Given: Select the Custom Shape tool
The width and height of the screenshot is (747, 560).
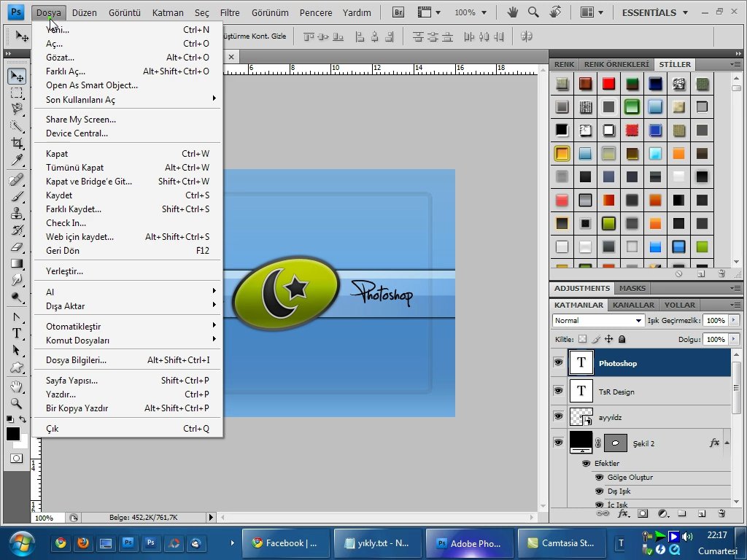Looking at the screenshot, I should click(x=17, y=367).
